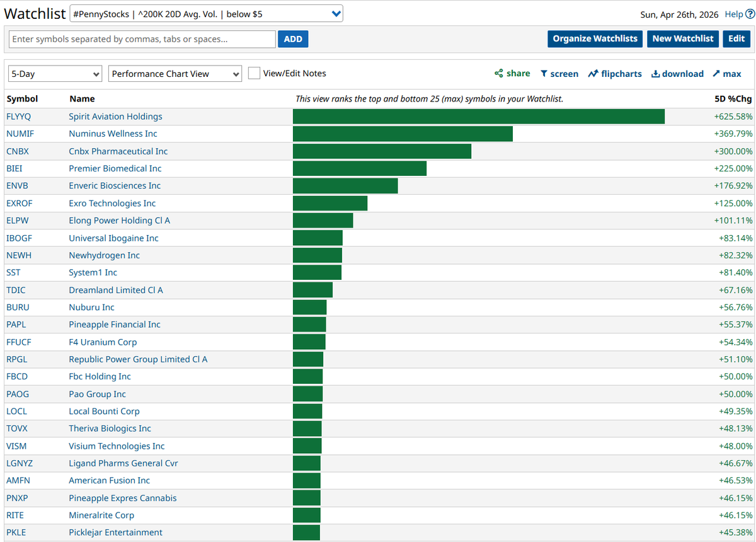Open the PAOG symbol link

pos(18,394)
